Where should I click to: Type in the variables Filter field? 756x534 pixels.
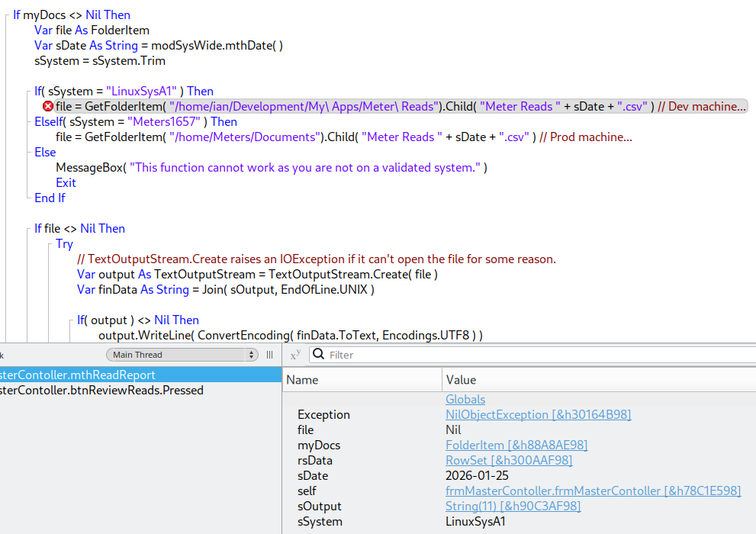534,355
